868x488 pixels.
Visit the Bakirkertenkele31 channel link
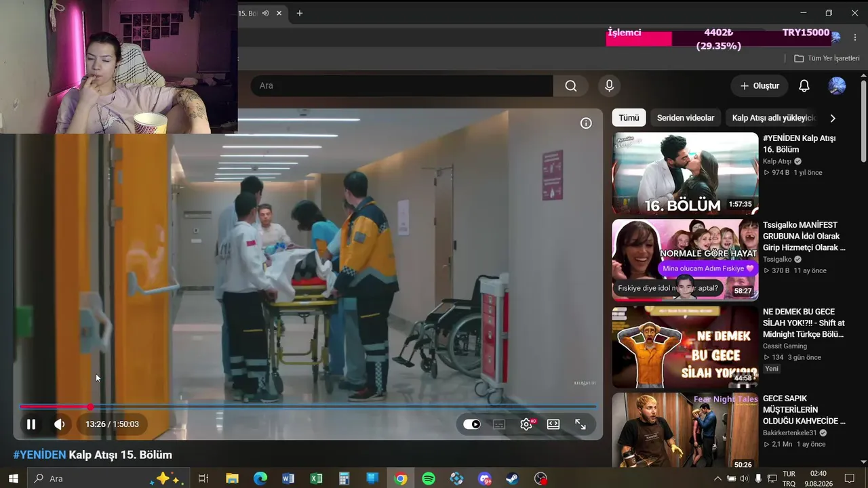[790, 433]
